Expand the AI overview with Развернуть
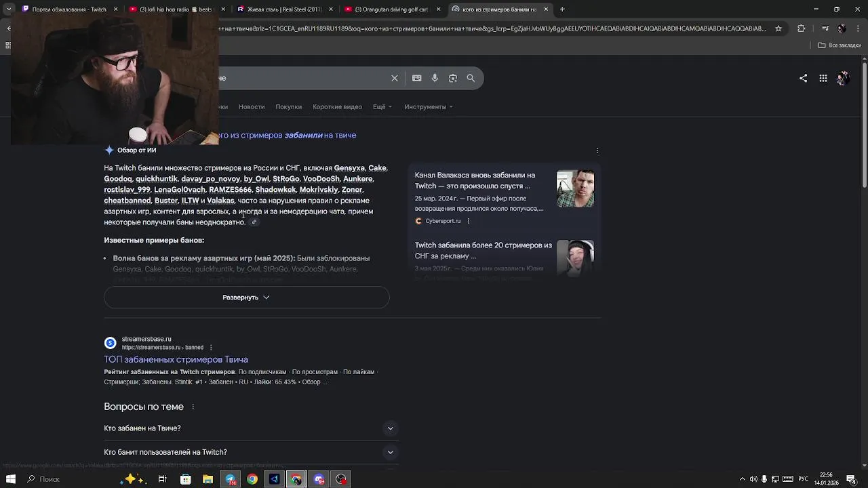Image resolution: width=868 pixels, height=488 pixels. pyautogui.click(x=246, y=298)
